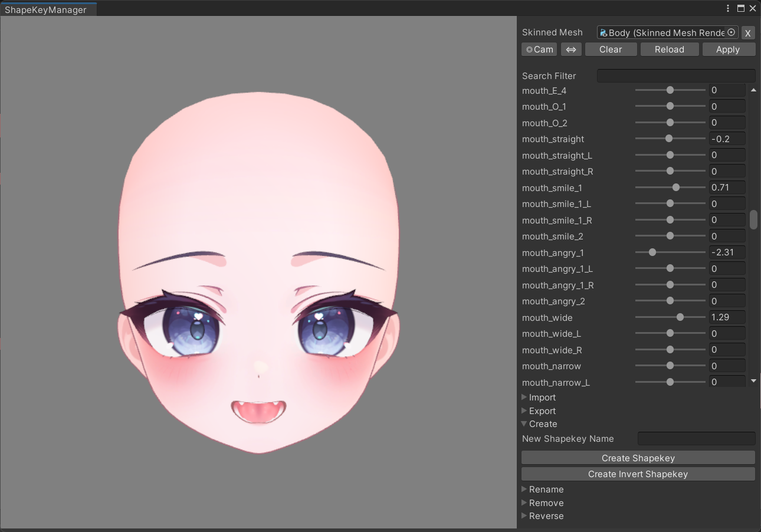Click Create Invert Shapekey
This screenshot has width=761, height=532.
pos(638,474)
